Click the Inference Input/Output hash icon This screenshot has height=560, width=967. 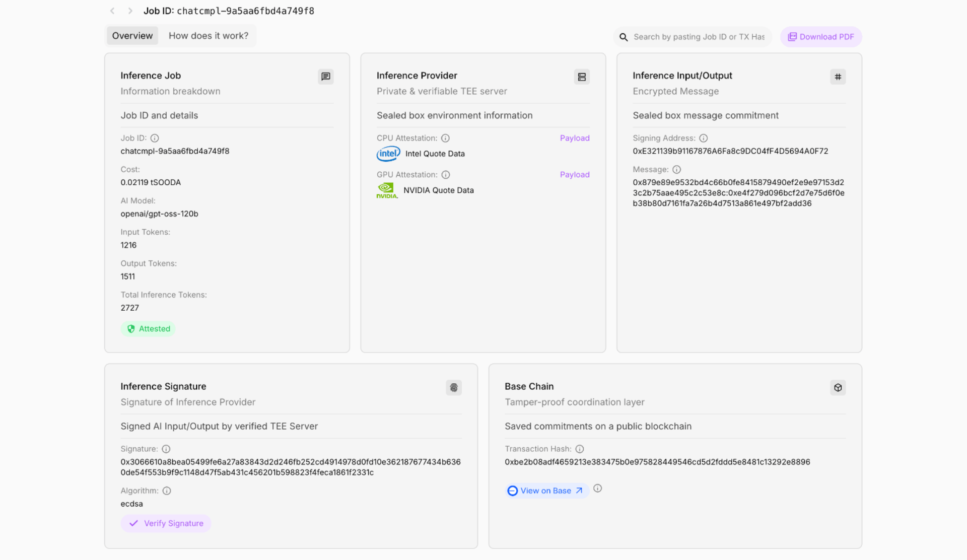click(x=838, y=77)
